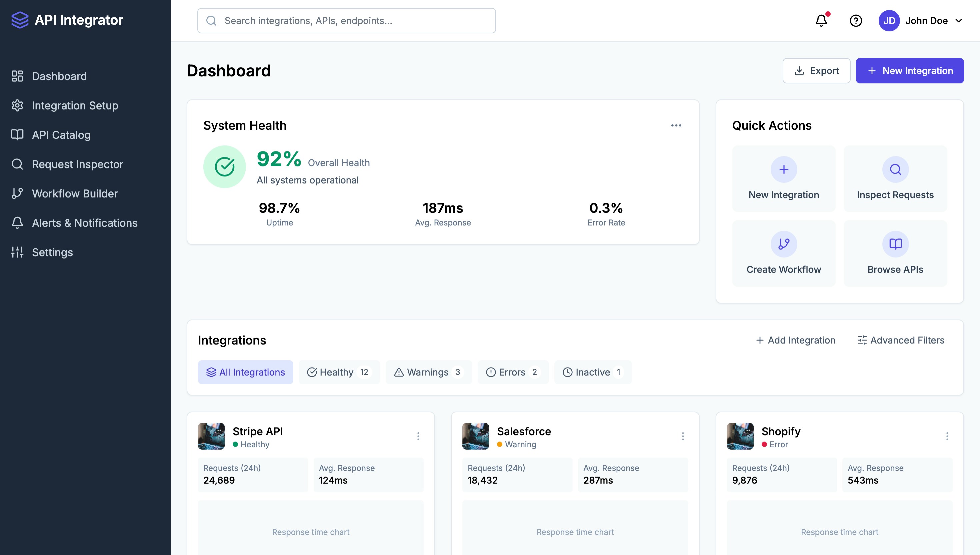Click the green overall health checkmark icon

(x=224, y=166)
